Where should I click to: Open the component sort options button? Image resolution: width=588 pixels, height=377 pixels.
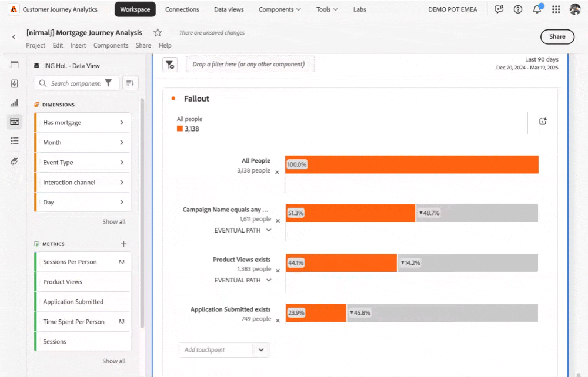pyautogui.click(x=130, y=83)
